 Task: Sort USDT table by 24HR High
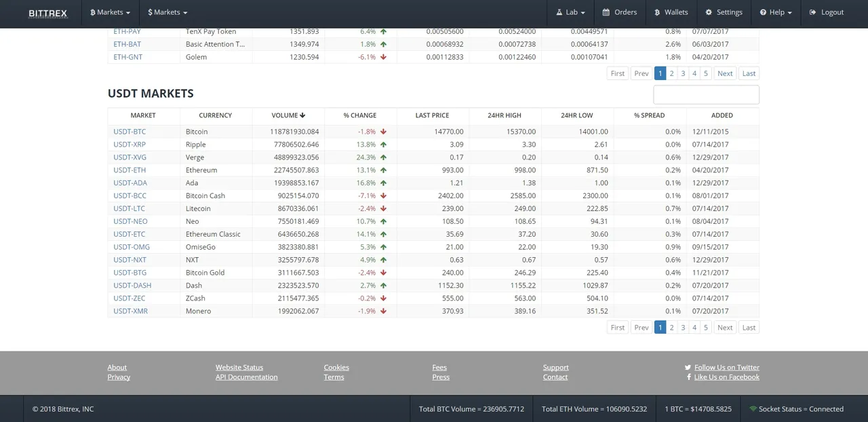pyautogui.click(x=505, y=115)
